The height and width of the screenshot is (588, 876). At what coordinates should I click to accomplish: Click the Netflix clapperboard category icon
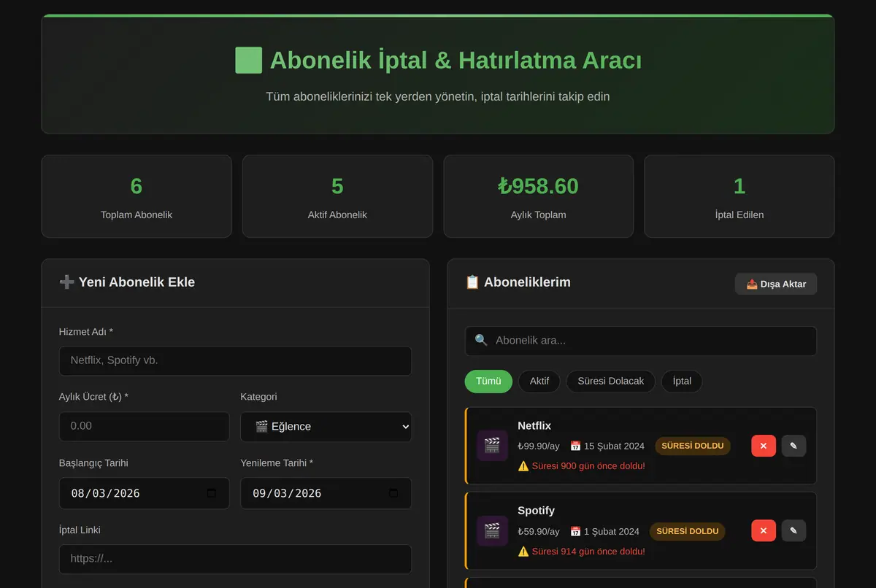click(492, 446)
